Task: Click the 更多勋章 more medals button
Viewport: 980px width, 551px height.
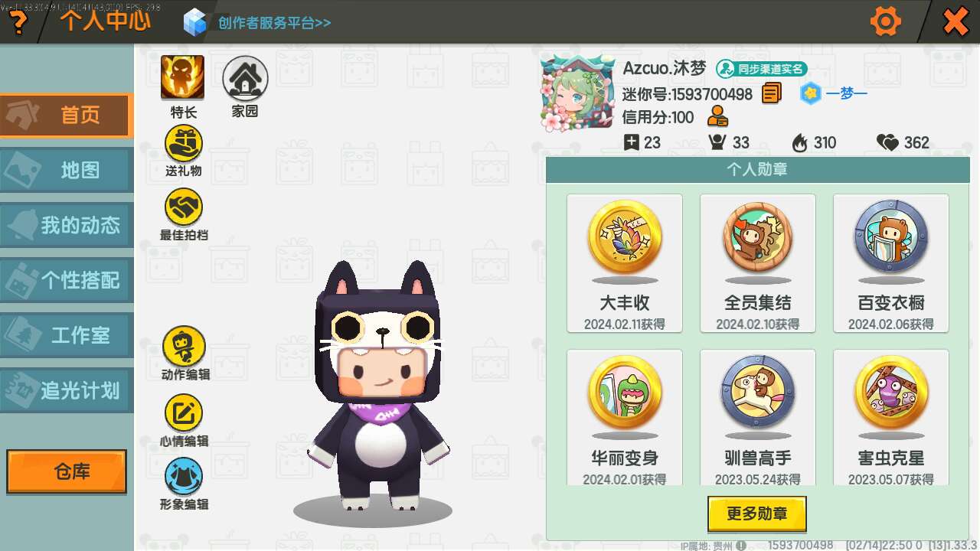Action: pyautogui.click(x=756, y=514)
